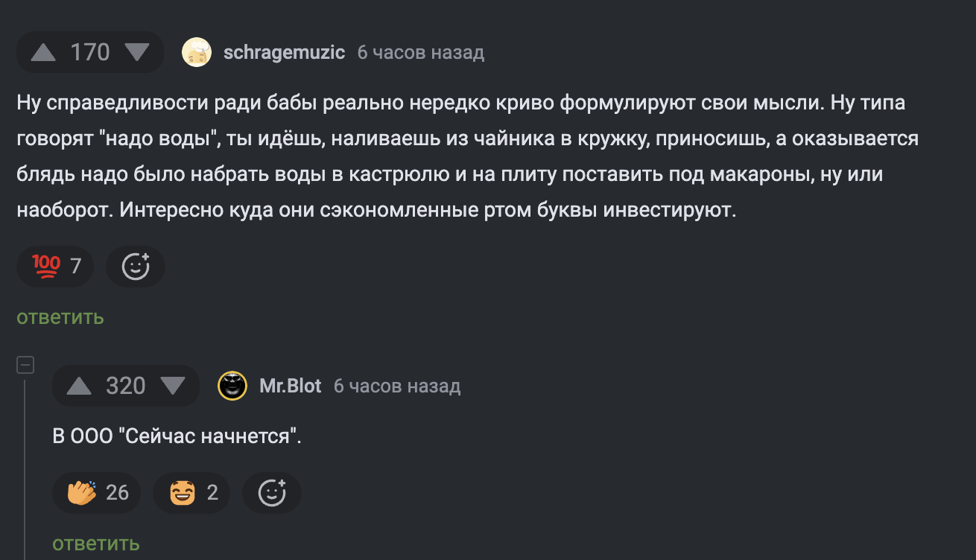
Task: Add emoji reaction to schragemuzic comment
Action: pos(136,266)
